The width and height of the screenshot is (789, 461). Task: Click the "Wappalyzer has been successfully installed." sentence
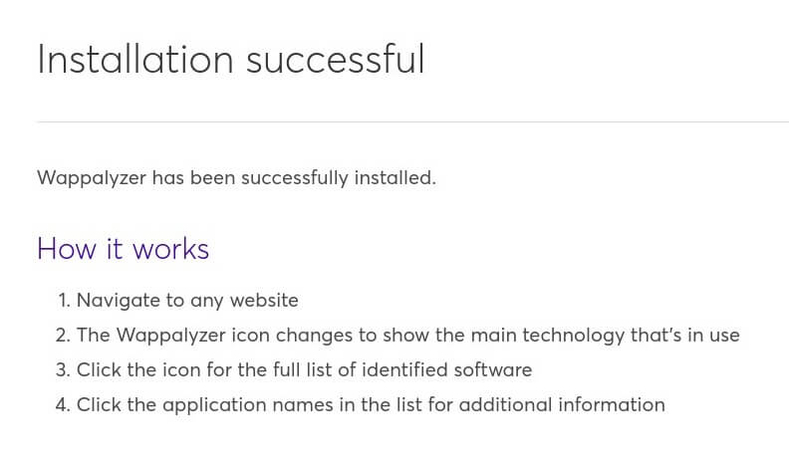pos(236,178)
